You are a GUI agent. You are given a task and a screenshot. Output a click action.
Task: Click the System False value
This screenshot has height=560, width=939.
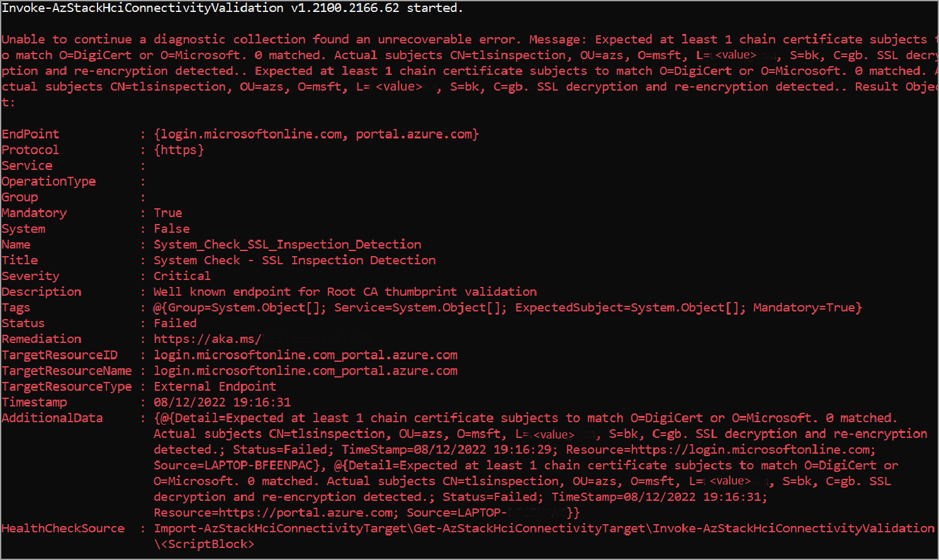point(172,228)
